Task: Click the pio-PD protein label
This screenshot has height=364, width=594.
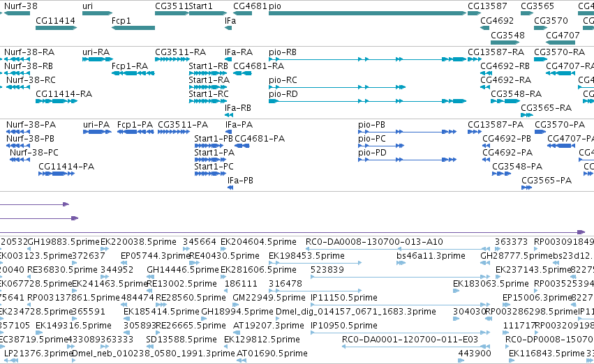Action: tap(372, 153)
